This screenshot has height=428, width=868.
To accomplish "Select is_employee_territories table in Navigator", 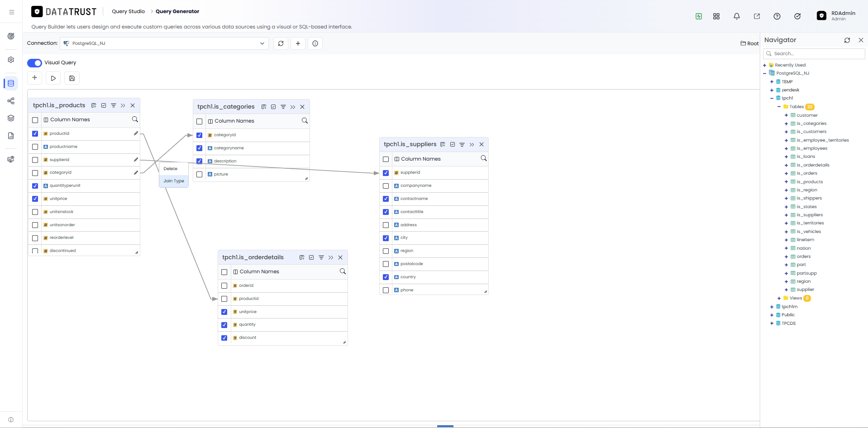I will coord(823,140).
